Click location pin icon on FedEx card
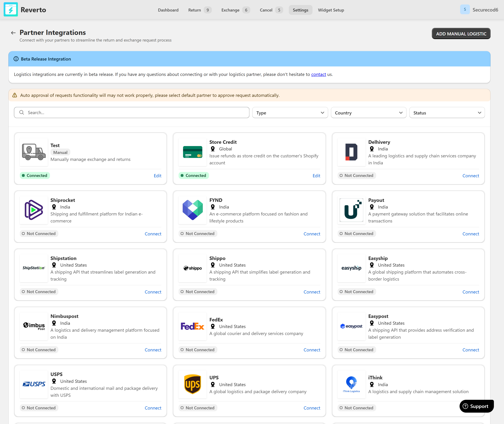The image size is (504, 424). point(213,326)
